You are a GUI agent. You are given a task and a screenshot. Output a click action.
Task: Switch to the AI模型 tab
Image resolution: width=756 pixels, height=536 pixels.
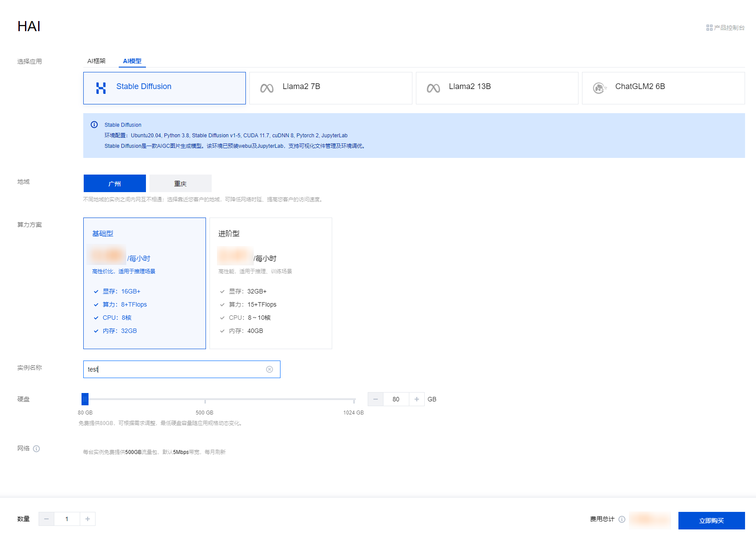click(132, 61)
